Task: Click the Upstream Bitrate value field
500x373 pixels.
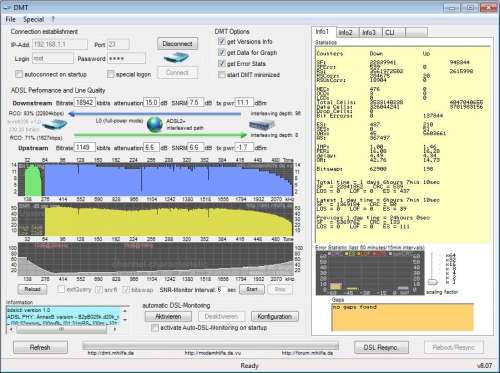Action: (x=84, y=147)
